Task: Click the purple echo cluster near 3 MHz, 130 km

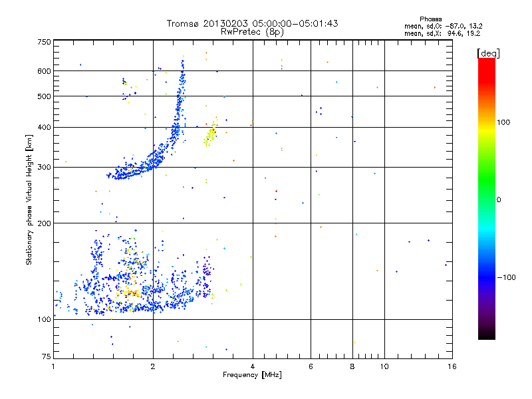Action: click(206, 277)
